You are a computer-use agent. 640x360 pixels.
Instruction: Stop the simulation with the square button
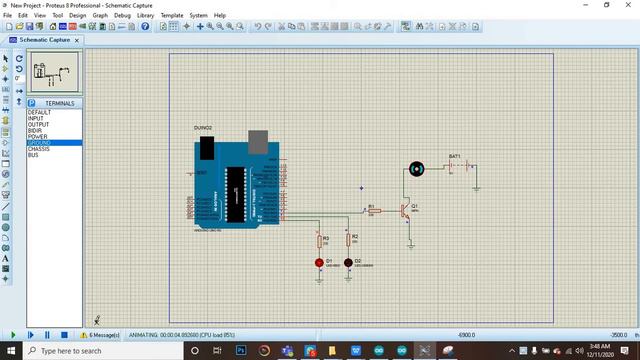click(x=64, y=335)
